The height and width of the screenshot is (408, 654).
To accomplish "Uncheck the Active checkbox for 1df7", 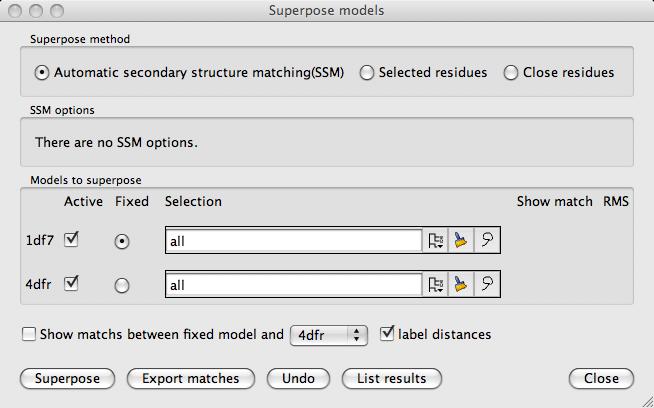I will 70,239.
